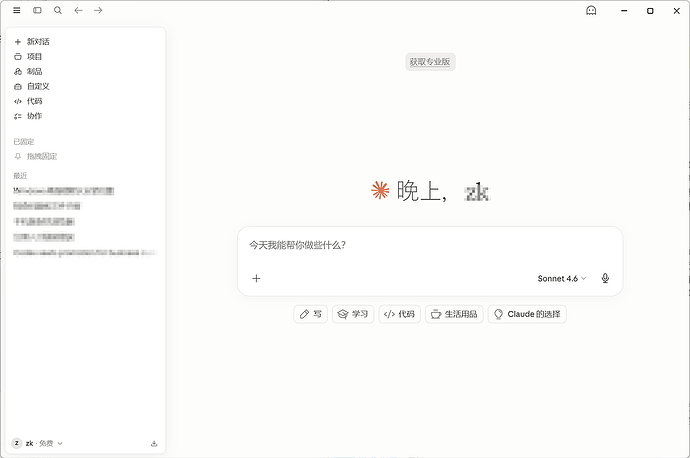This screenshot has width=690, height=458.
Task: Select the 代码 code suggestion chip
Action: tap(400, 314)
